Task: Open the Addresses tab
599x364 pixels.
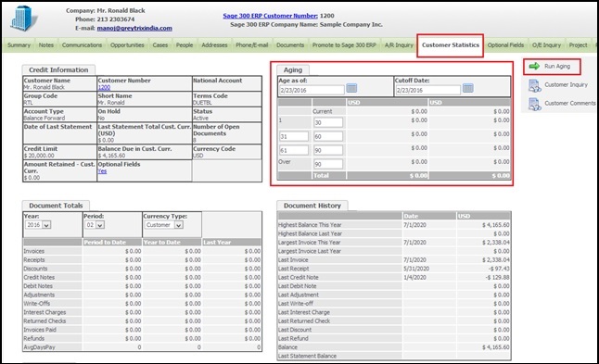Action: [214, 45]
